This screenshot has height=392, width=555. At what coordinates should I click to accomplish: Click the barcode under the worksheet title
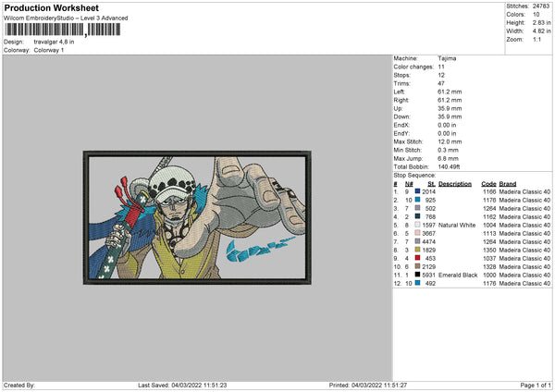(62, 30)
